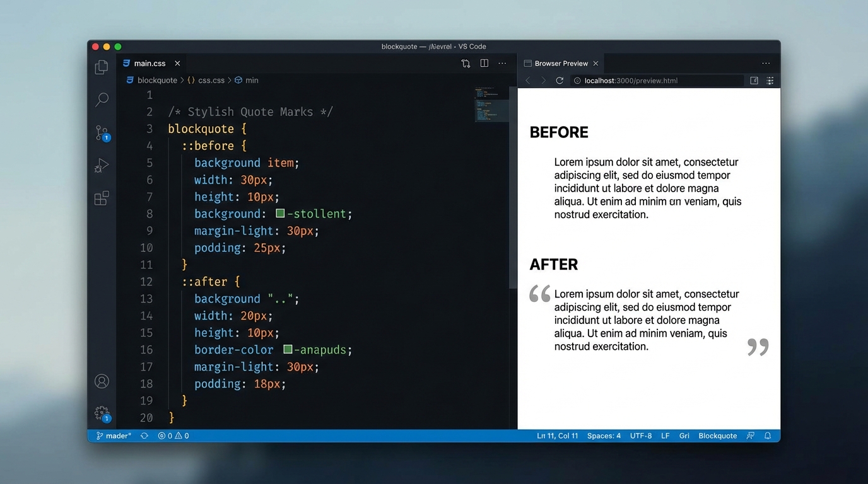Open the Browser Preview panel ellipsis menu
Image resolution: width=868 pixels, height=484 pixels.
[766, 63]
